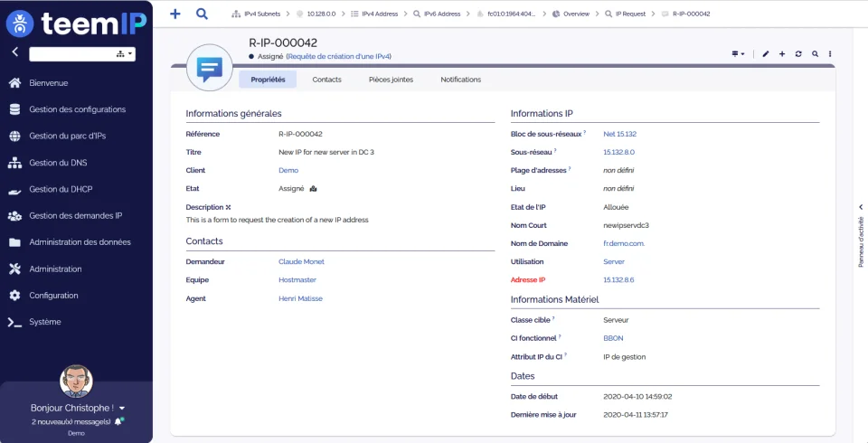Screen dimensions: 868x443
Task: Switch to the Contacts tab
Action: 326,80
